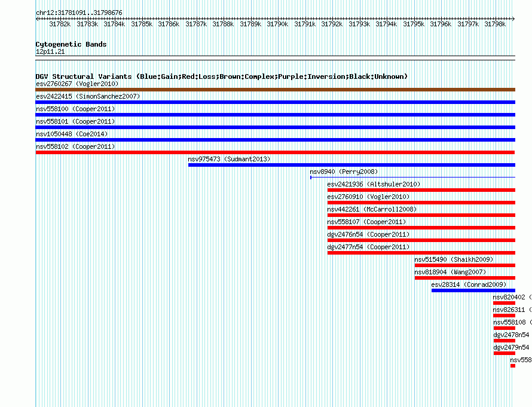Click the 31798k ruler tick label
532x407 pixels.
pos(495,24)
